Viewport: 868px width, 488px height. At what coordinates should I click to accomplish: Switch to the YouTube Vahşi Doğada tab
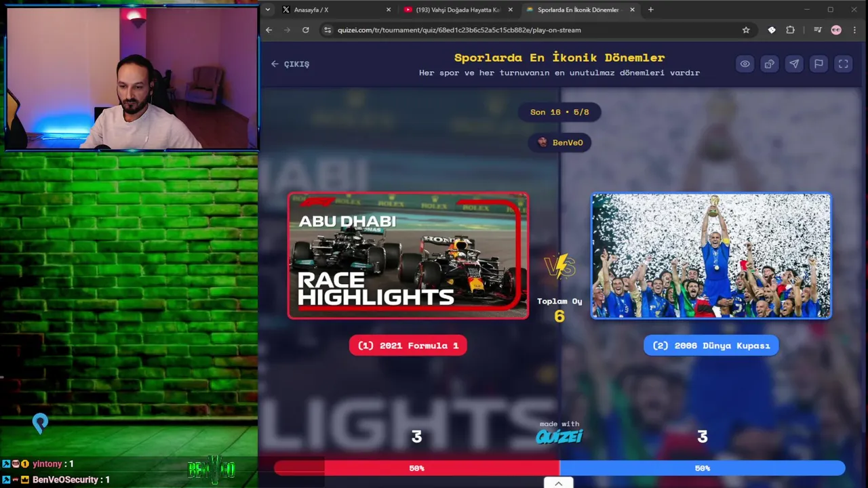(x=457, y=9)
